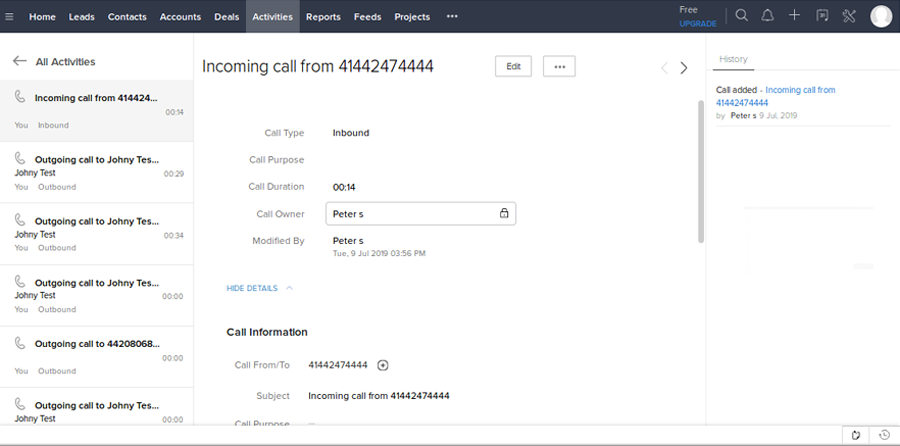This screenshot has width=900, height=446.
Task: Open the search magnifier icon
Action: (x=742, y=16)
